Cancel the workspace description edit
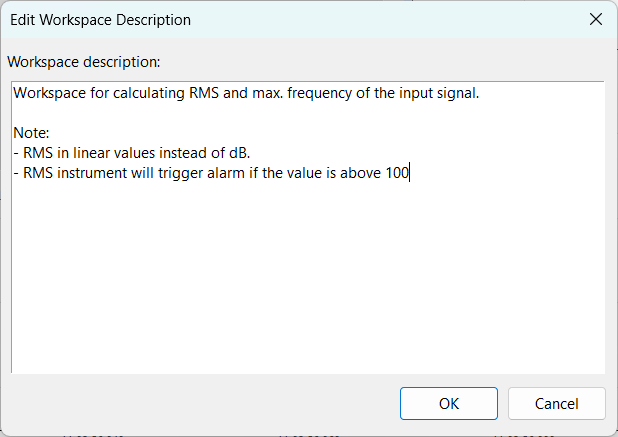Image resolution: width=618 pixels, height=437 pixels. pyautogui.click(x=556, y=404)
